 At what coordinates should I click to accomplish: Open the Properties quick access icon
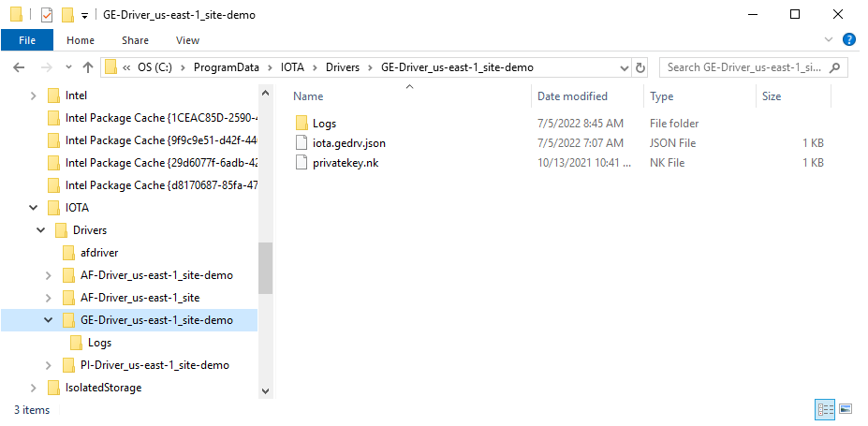(x=47, y=15)
